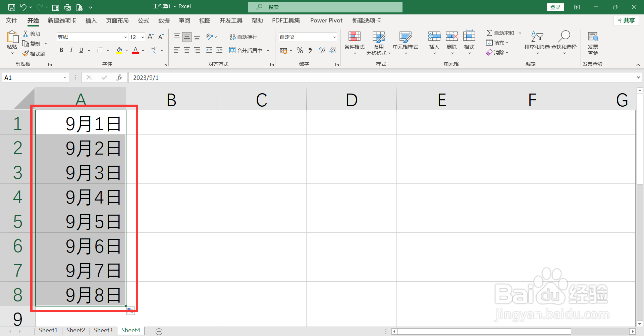Toggle top align

click(177, 37)
